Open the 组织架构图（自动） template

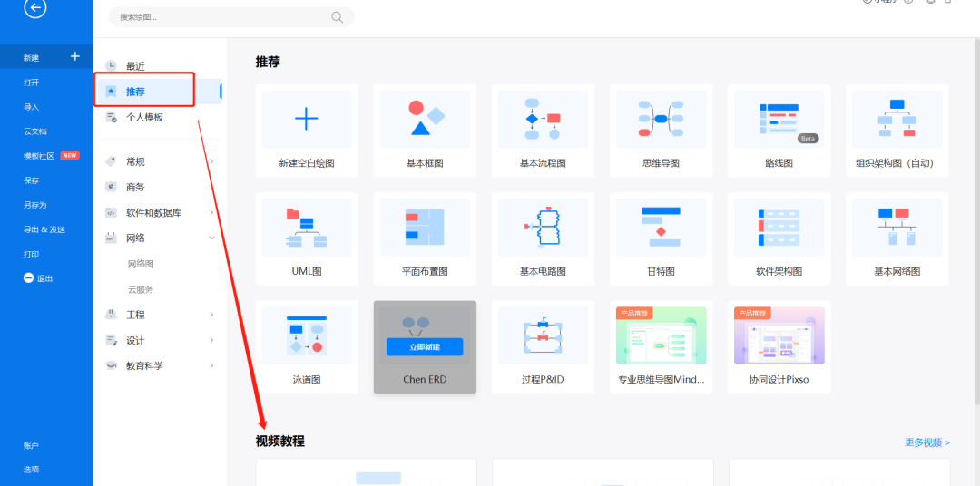click(897, 131)
